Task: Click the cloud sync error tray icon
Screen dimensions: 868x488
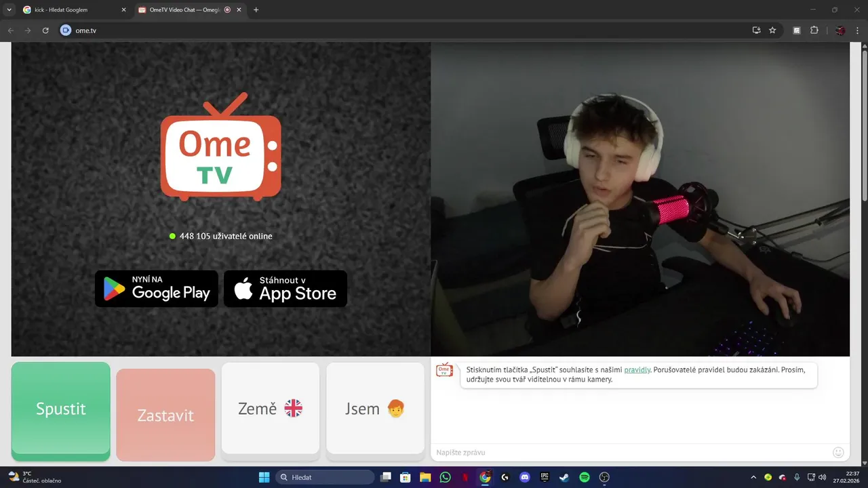Action: [783, 477]
